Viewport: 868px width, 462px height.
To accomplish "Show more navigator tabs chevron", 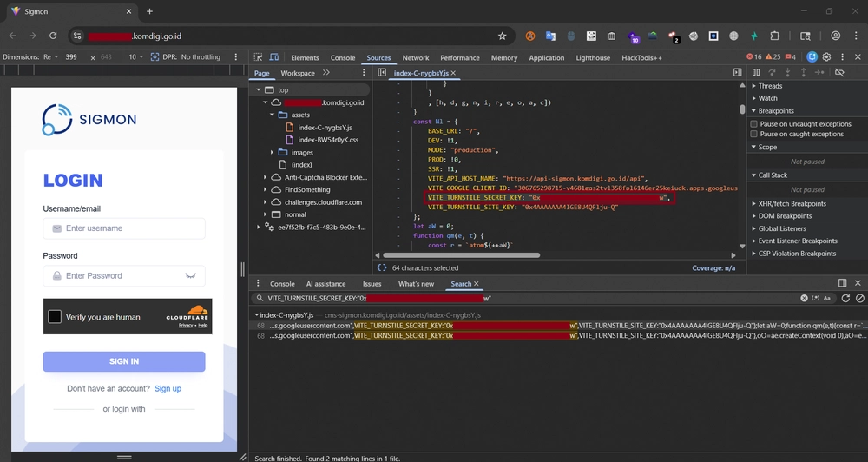I will tap(326, 73).
